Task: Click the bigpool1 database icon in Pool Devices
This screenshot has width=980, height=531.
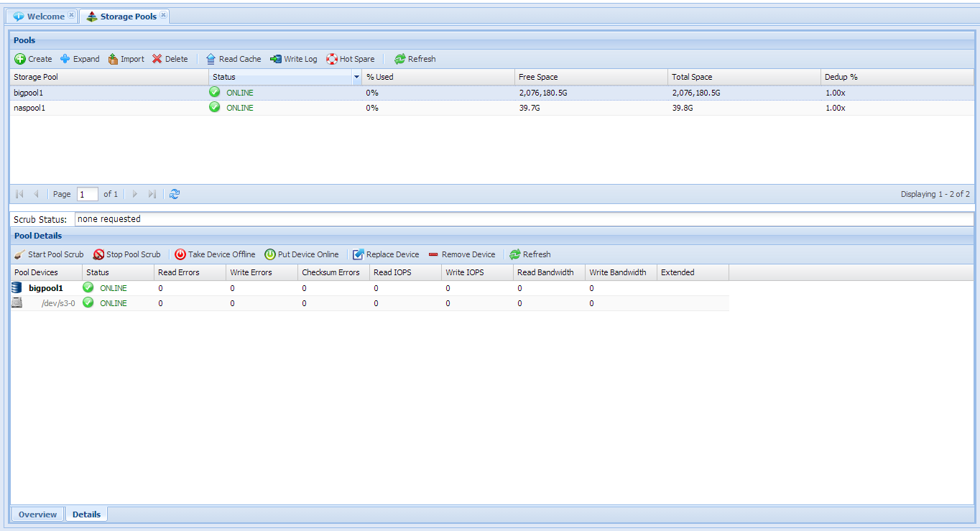Action: point(17,287)
